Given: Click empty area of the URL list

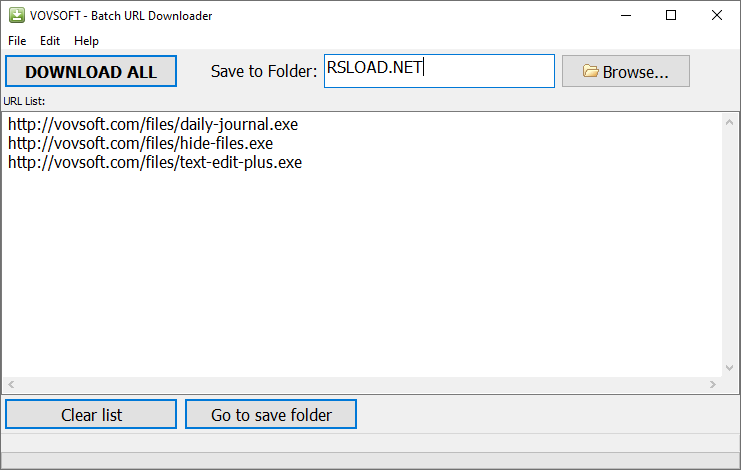Looking at the screenshot, I should click(360, 280).
